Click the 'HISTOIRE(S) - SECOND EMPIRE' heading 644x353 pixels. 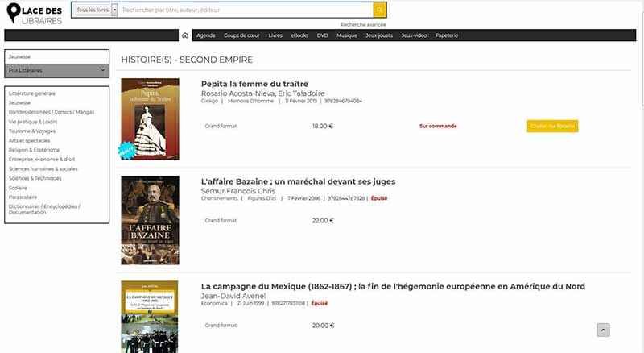point(187,60)
